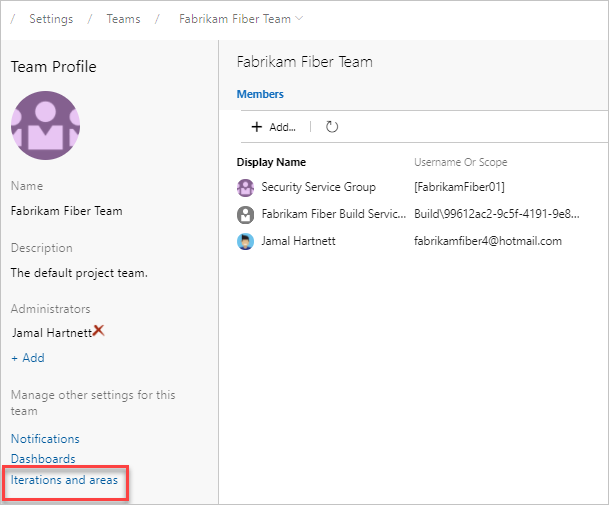Click the refresh members icon
Image resolution: width=609 pixels, height=505 pixels.
[332, 127]
